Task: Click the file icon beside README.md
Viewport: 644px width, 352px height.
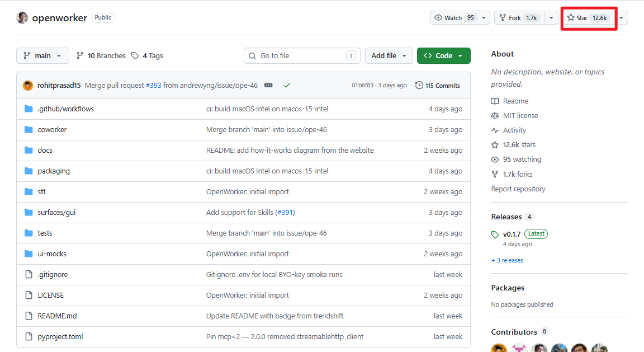Action: (x=29, y=316)
